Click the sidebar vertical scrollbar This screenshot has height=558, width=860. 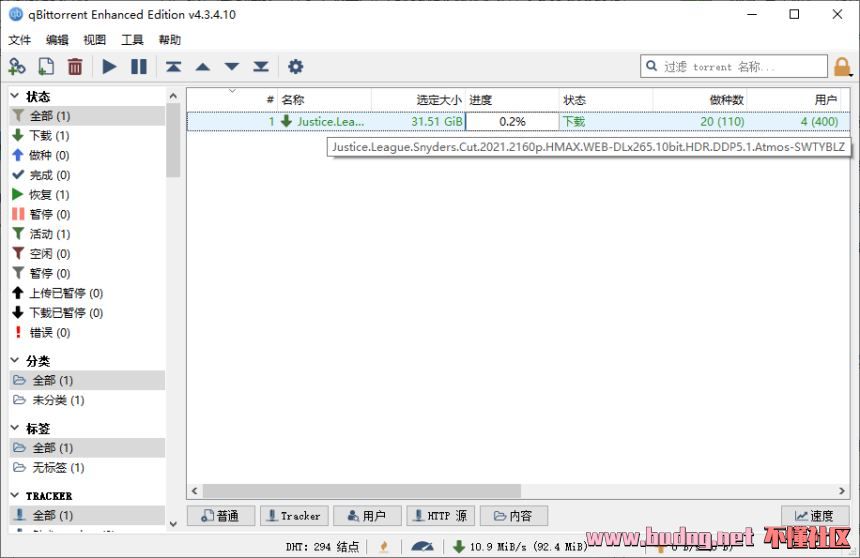click(173, 140)
